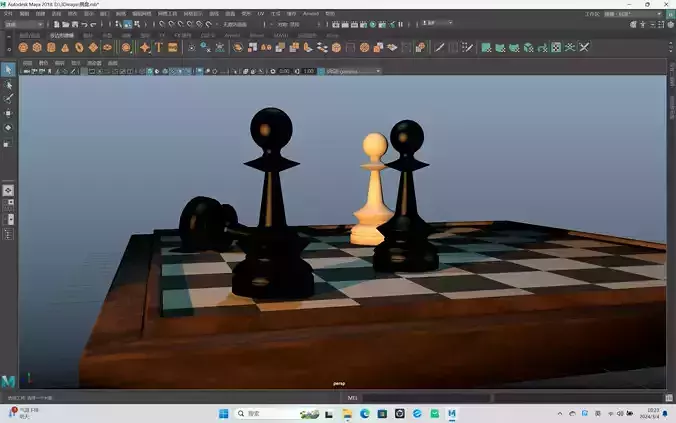Open the sRGB gamma view transform dropdown
This screenshot has width=676, height=423.
pos(353,71)
